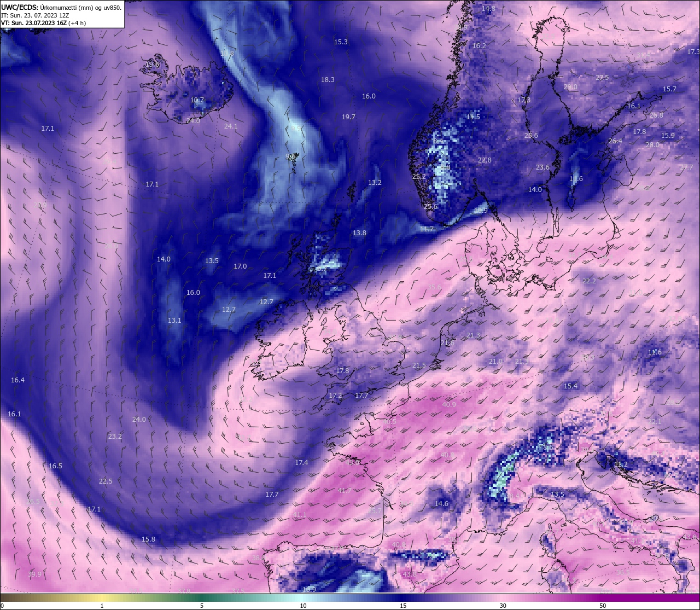700x610 pixels.
Task: Click the 26.4 value near the Gulf of Finland
Action: coord(615,141)
